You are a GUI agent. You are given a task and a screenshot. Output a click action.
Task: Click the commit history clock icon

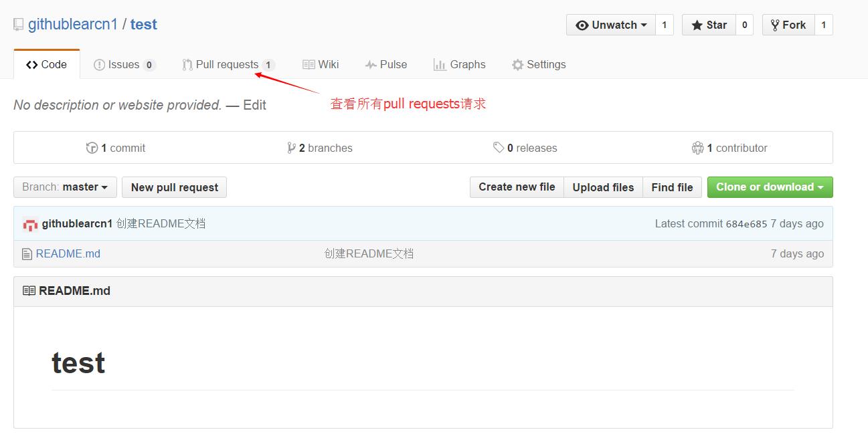tap(92, 148)
